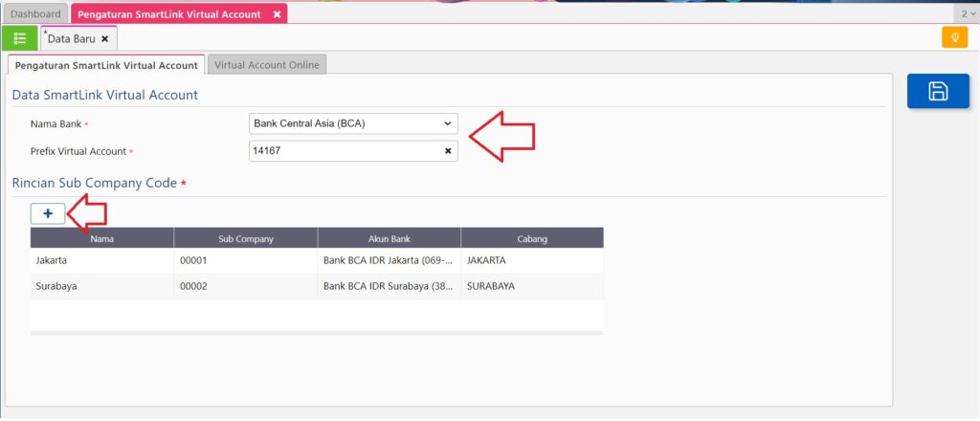The image size is (980, 421).
Task: Select the Jakarta name cell
Action: click(x=101, y=261)
